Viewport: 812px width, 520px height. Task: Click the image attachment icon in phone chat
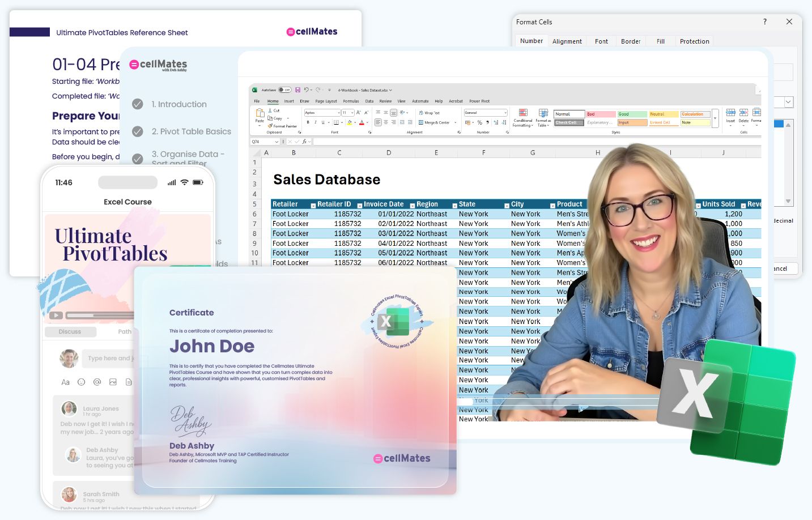pos(113,382)
